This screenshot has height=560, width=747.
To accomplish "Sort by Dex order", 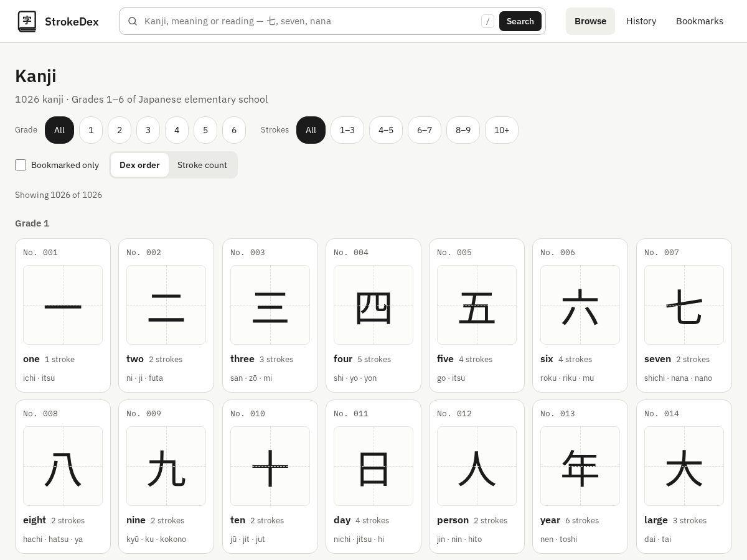I will pos(139,165).
